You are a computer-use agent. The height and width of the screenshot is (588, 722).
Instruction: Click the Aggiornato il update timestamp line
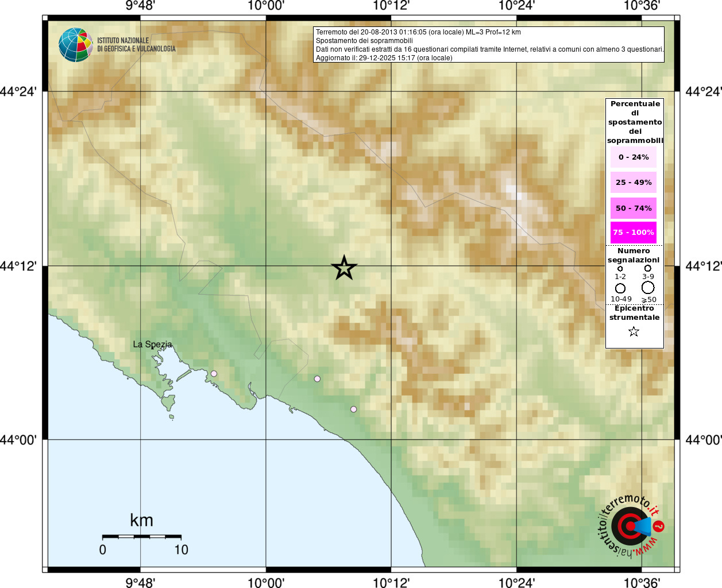[x=384, y=58]
